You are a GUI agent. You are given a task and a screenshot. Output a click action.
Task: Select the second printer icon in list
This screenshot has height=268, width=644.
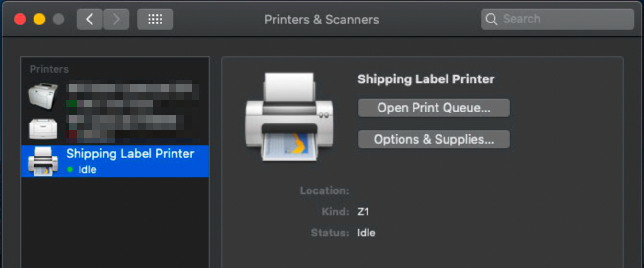click(x=43, y=128)
